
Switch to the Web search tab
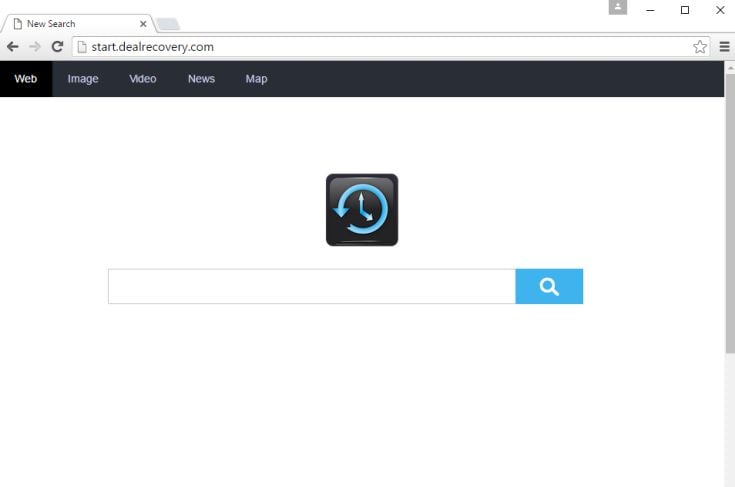(x=26, y=79)
